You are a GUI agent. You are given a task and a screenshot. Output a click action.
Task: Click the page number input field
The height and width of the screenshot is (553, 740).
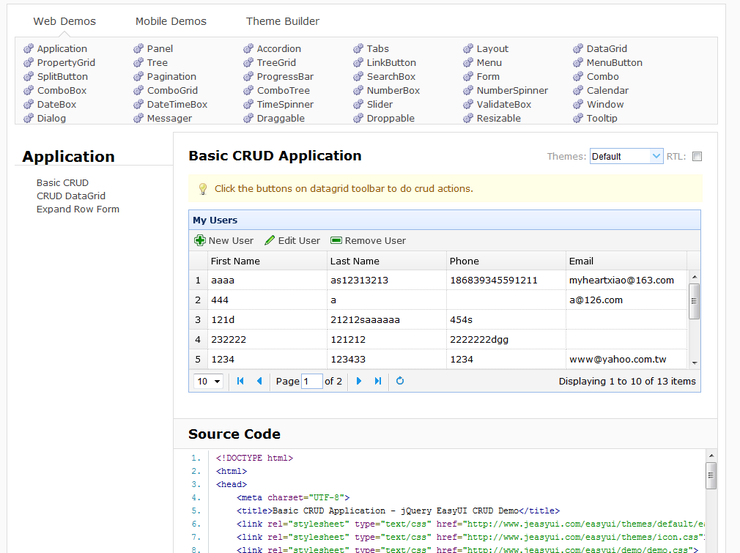(x=311, y=381)
